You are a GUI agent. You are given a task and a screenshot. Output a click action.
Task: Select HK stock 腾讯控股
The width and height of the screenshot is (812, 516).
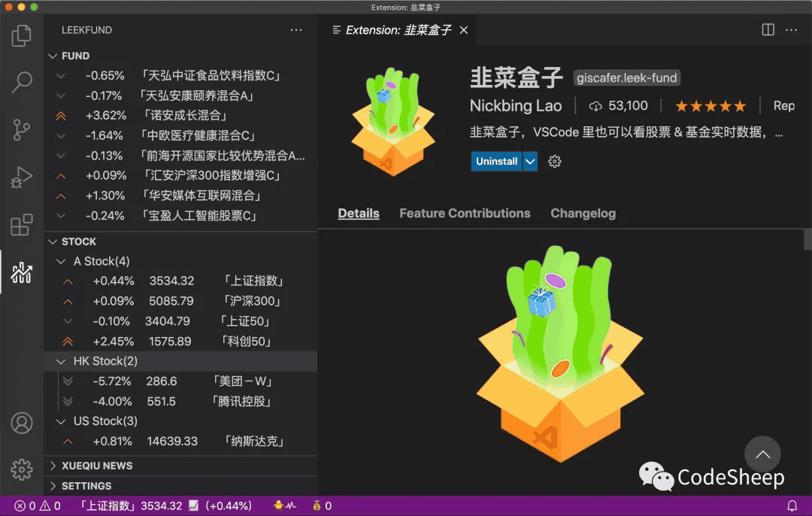(x=180, y=402)
